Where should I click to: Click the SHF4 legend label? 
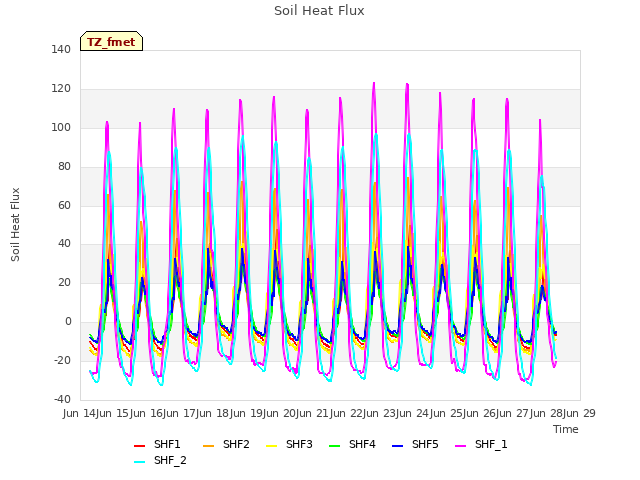[x=362, y=444]
